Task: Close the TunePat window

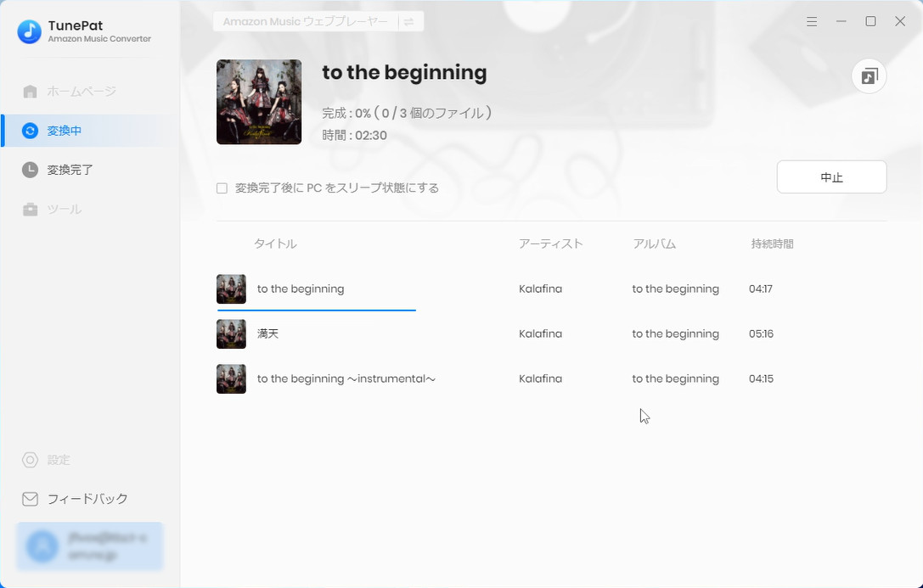Action: coord(900,22)
